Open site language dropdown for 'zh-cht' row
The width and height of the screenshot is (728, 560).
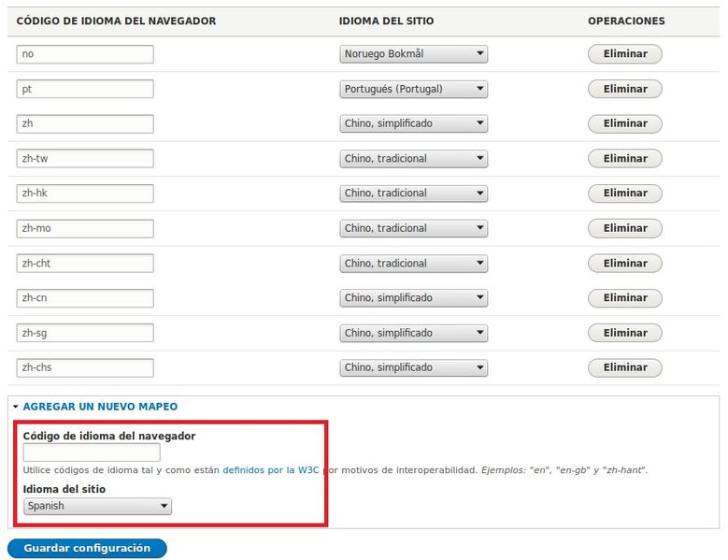(414, 264)
